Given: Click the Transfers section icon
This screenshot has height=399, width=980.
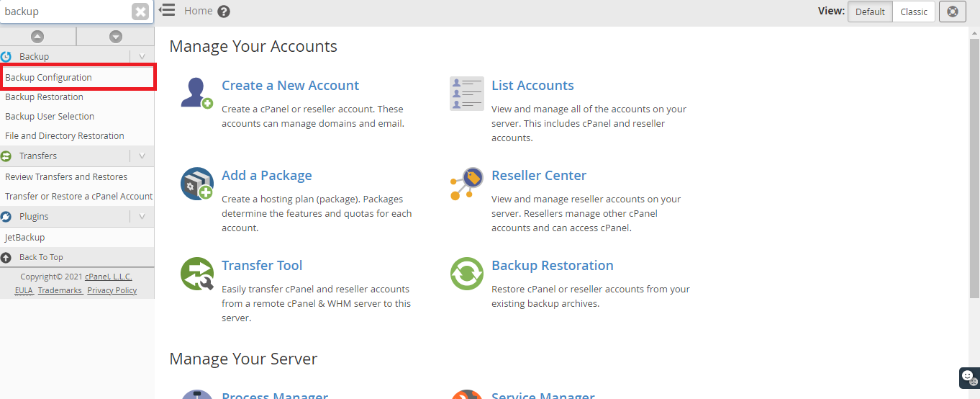Looking at the screenshot, I should coord(6,156).
